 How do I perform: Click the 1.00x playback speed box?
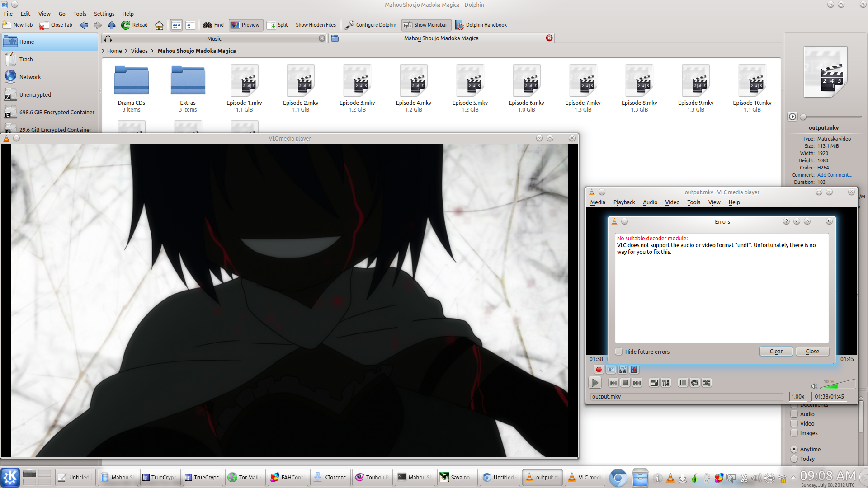pyautogui.click(x=797, y=397)
